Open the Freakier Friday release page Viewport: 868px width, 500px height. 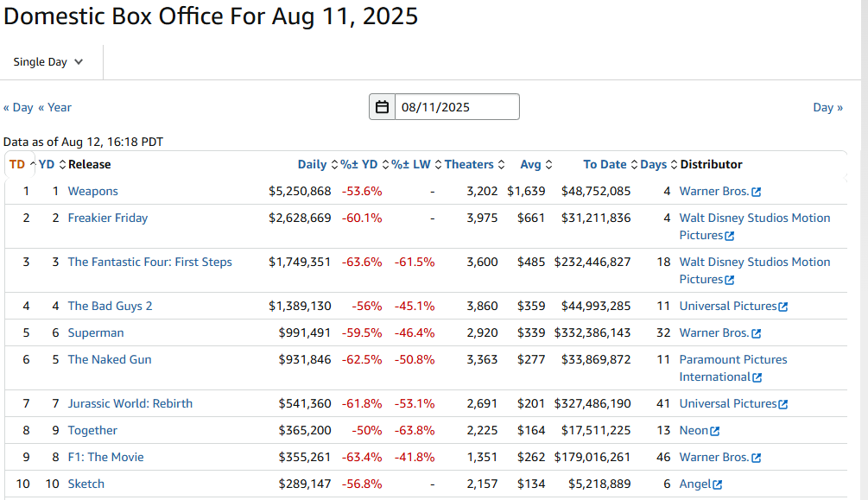pos(108,218)
